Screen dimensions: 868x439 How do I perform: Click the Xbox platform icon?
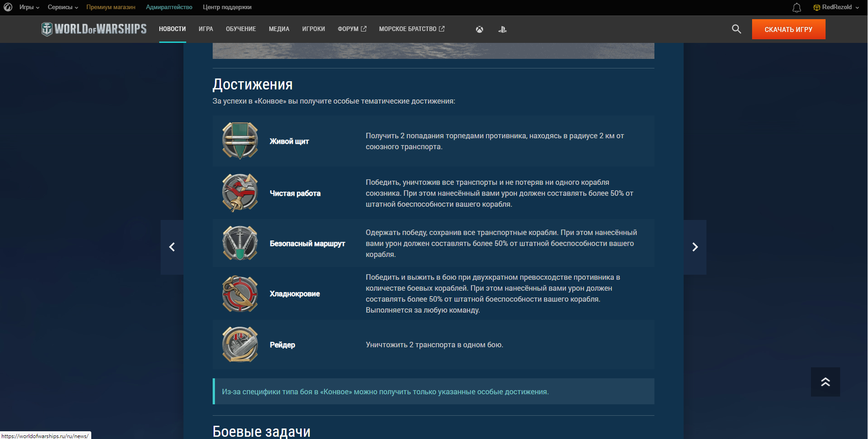coord(479,30)
